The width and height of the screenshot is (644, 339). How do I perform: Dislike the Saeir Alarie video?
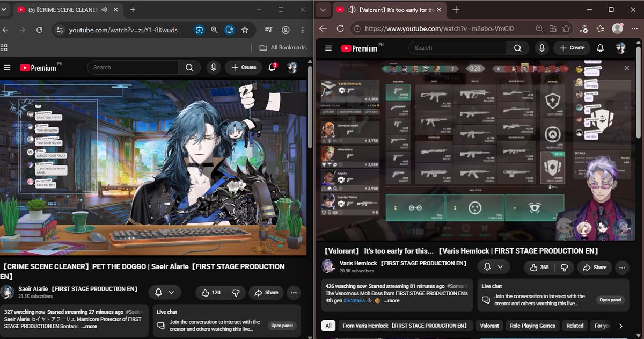[x=235, y=293]
